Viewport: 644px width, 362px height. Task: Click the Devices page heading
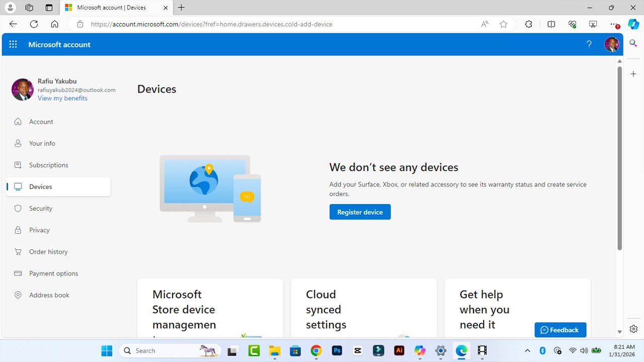click(156, 89)
